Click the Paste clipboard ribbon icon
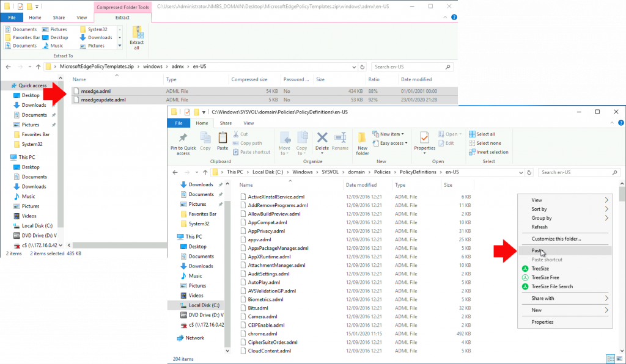 [x=223, y=141]
